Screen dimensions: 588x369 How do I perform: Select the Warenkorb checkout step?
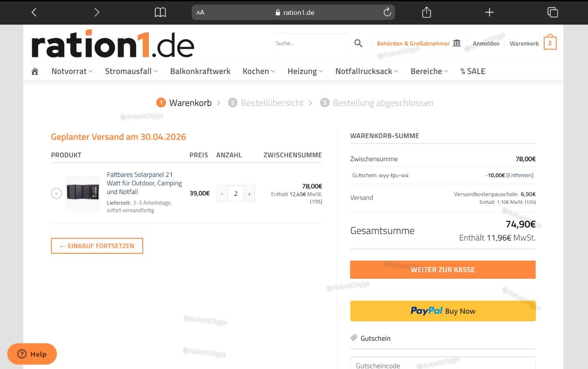184,103
